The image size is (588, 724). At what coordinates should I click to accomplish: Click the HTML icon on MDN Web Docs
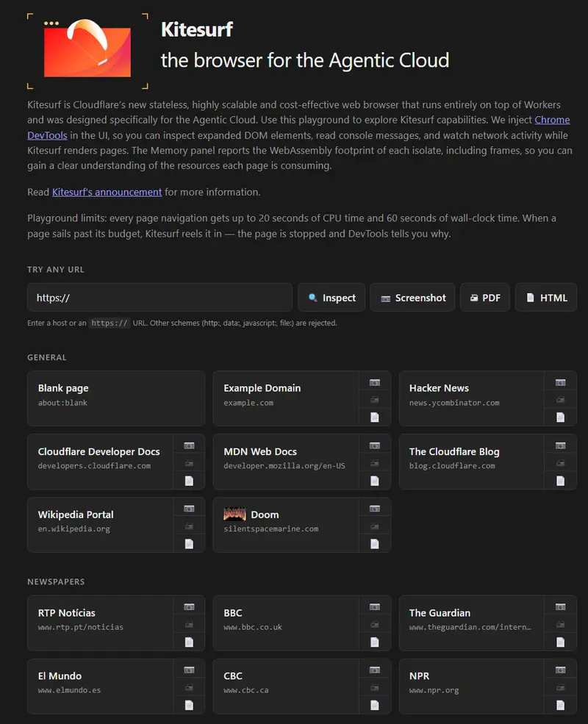[375, 481]
